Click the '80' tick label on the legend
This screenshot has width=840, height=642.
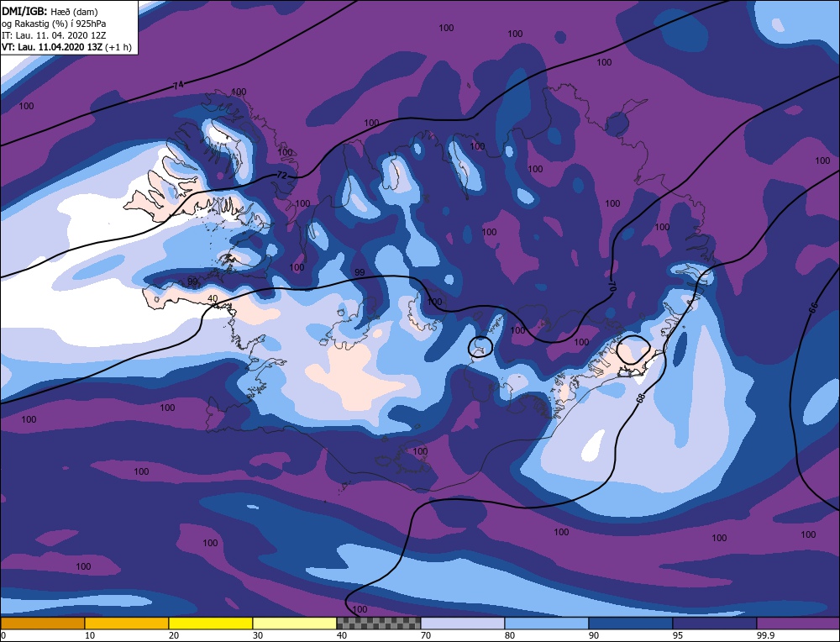point(510,635)
